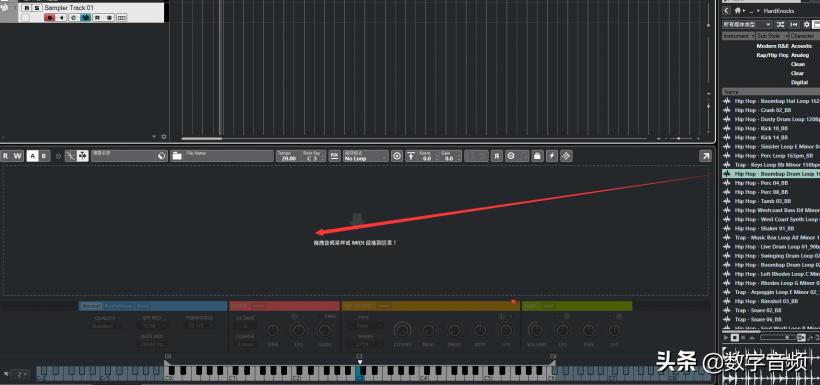Click the lightning MIDI reset icon

[x=552, y=156]
